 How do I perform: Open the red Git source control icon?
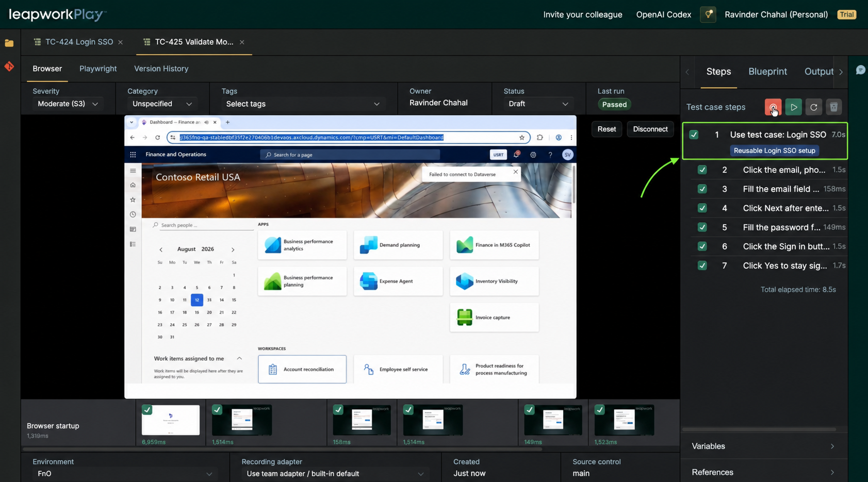[9, 67]
